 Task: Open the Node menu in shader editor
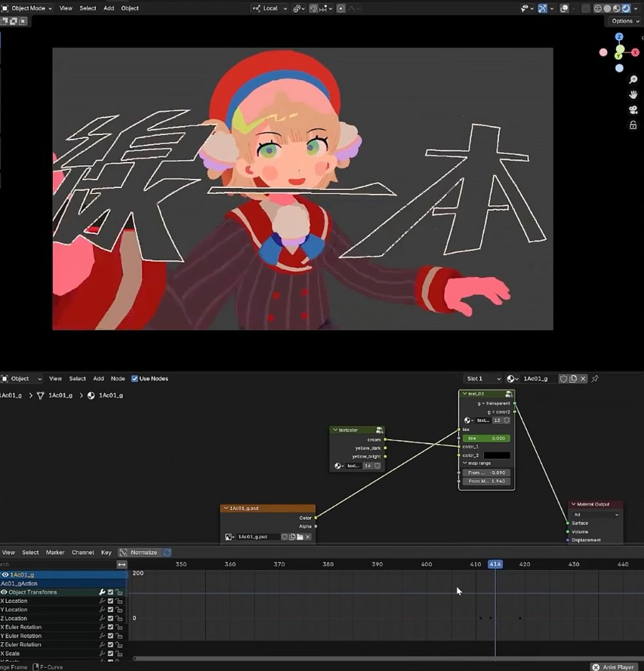(118, 379)
